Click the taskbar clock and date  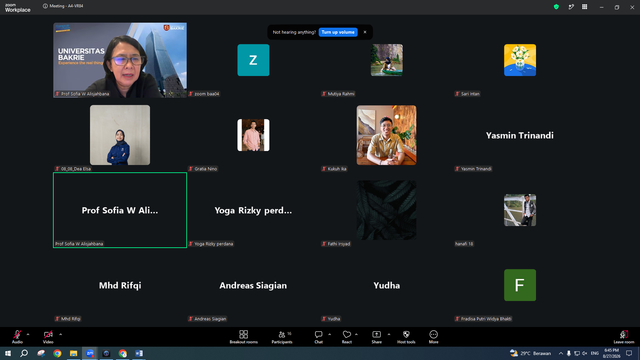611,353
